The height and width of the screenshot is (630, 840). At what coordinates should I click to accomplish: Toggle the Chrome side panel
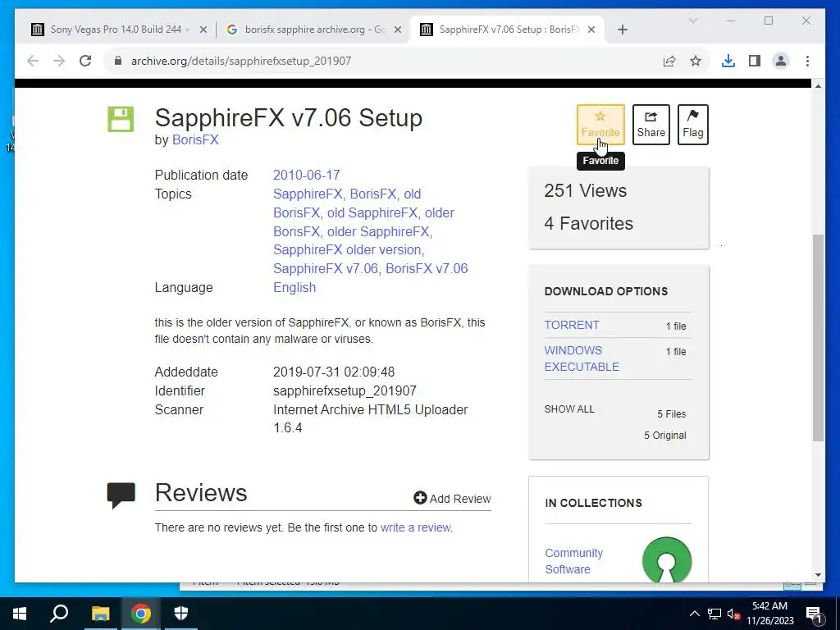point(755,61)
